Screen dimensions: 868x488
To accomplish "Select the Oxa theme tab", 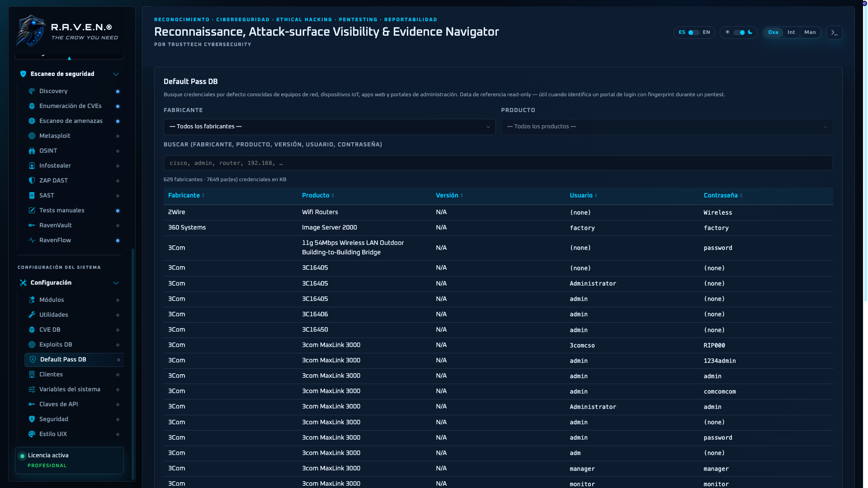I will coord(773,33).
